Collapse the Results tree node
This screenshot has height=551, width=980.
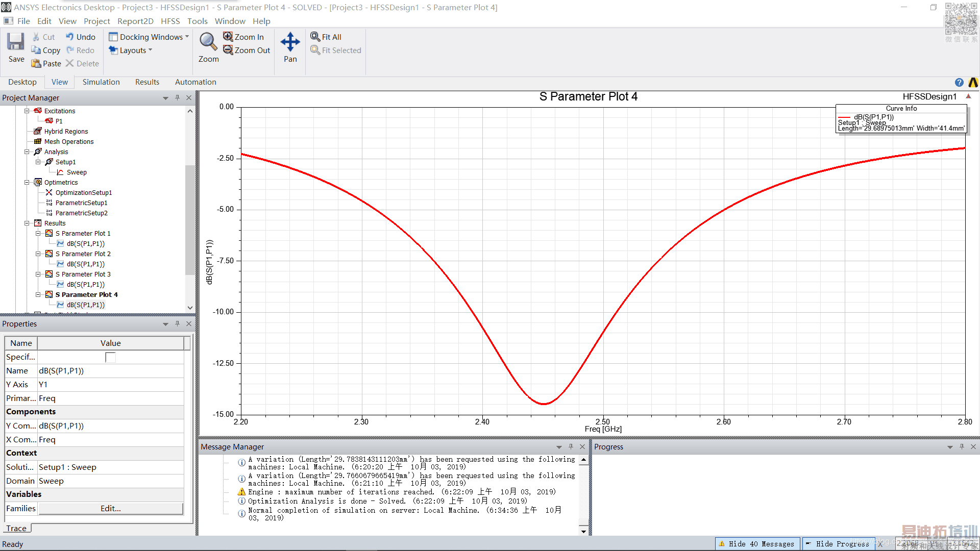27,223
